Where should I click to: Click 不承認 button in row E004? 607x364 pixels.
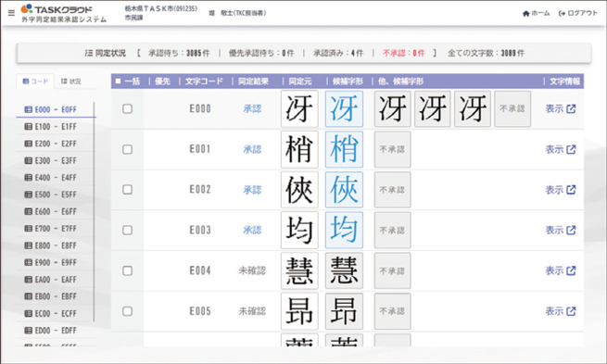[x=393, y=270]
